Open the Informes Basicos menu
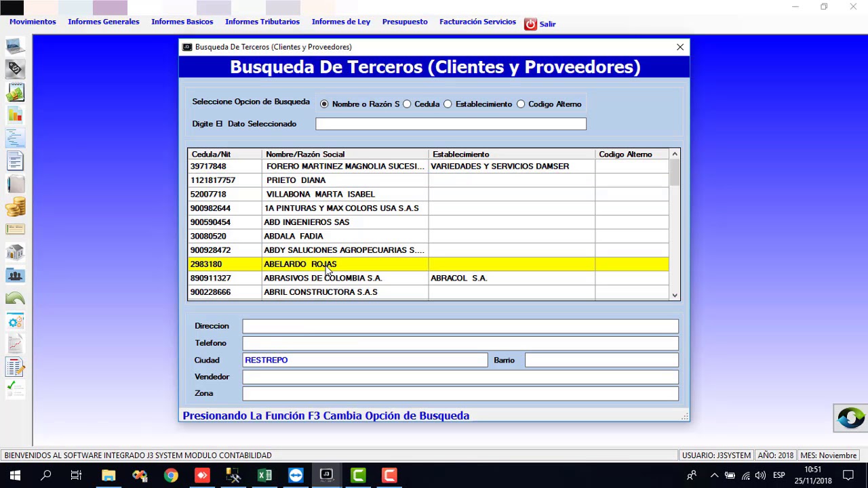This screenshot has width=868, height=488. (x=182, y=22)
